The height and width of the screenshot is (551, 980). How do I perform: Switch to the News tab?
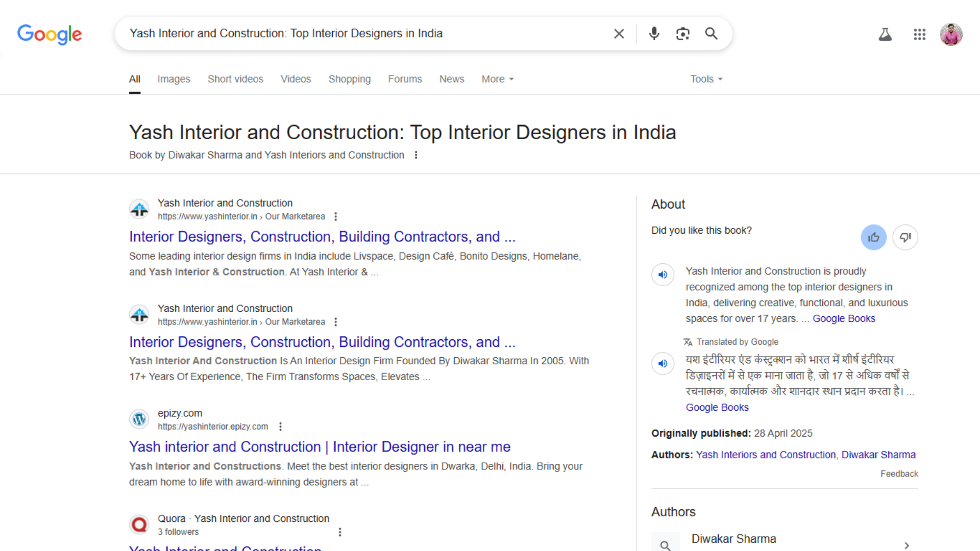click(x=452, y=79)
